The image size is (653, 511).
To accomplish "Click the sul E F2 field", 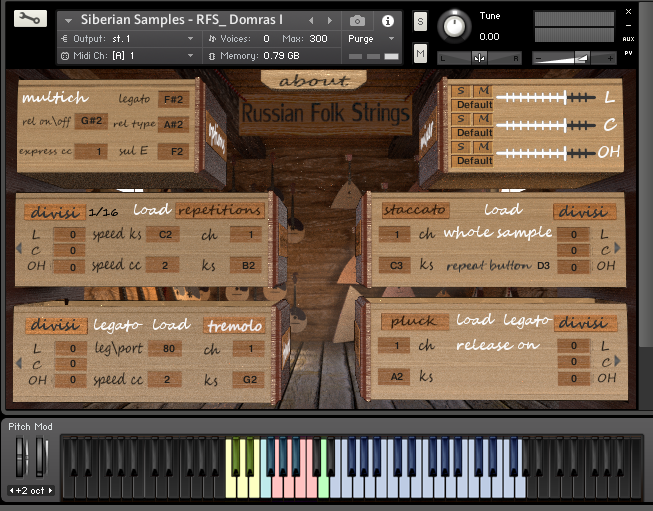I will pyautogui.click(x=173, y=151).
